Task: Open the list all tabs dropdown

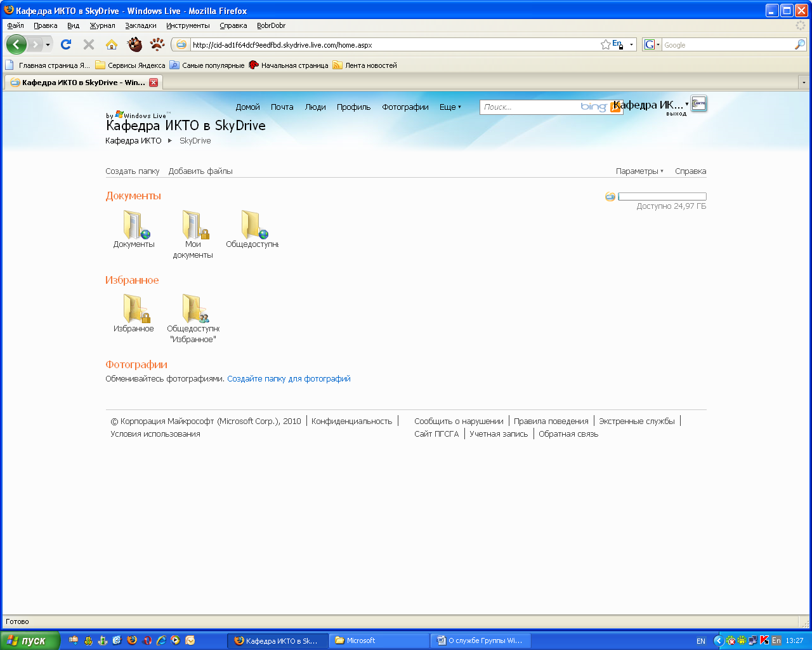Action: [x=804, y=83]
